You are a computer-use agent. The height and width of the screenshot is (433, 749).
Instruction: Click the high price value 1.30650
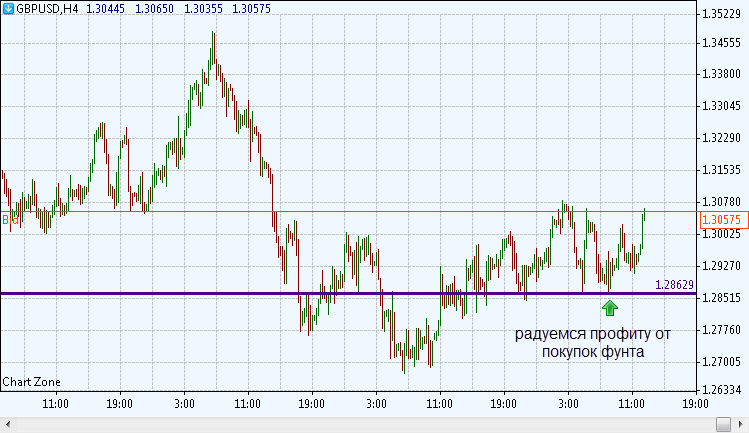[x=154, y=9]
